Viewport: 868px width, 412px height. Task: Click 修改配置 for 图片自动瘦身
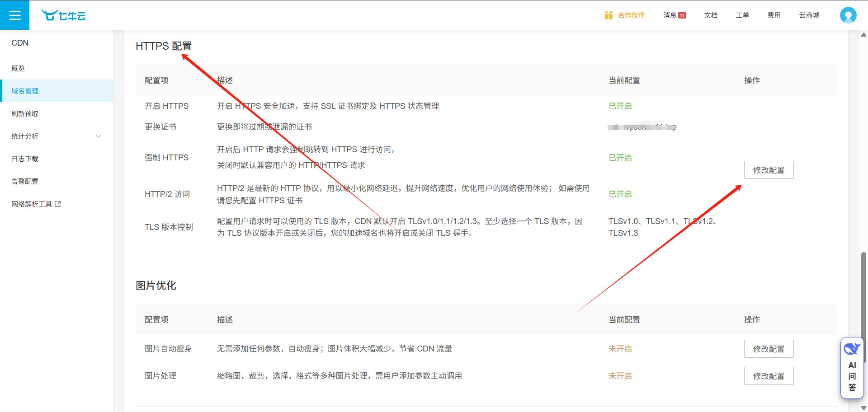[769, 349]
